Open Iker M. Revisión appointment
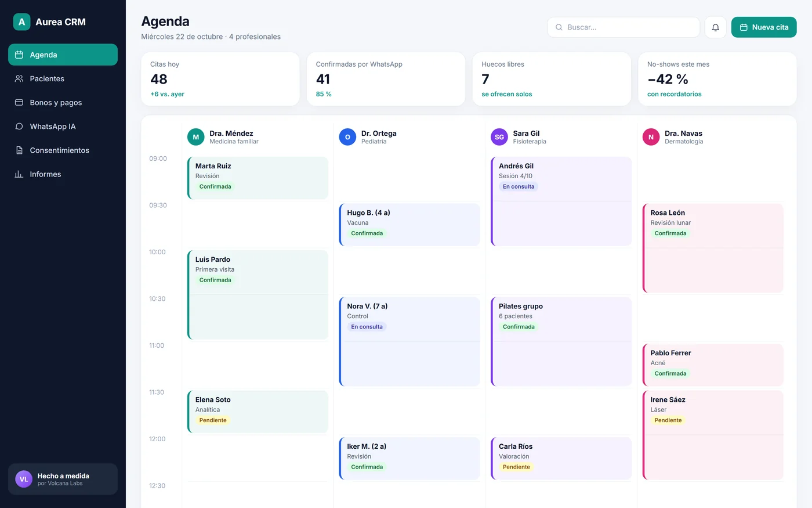Viewport: 812px width, 508px height. tap(409, 458)
